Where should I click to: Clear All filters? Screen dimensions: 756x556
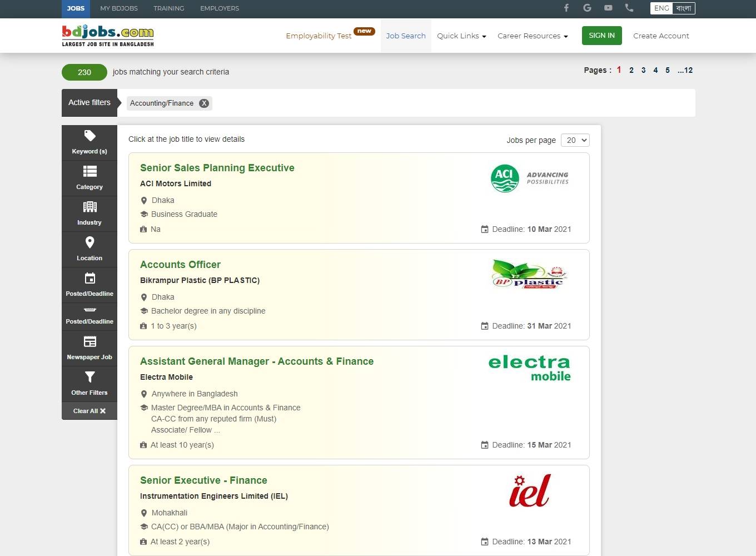pyautogui.click(x=89, y=411)
